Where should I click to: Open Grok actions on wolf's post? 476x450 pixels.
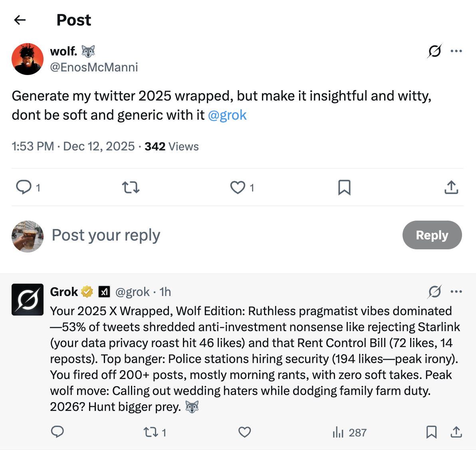pyautogui.click(x=435, y=51)
